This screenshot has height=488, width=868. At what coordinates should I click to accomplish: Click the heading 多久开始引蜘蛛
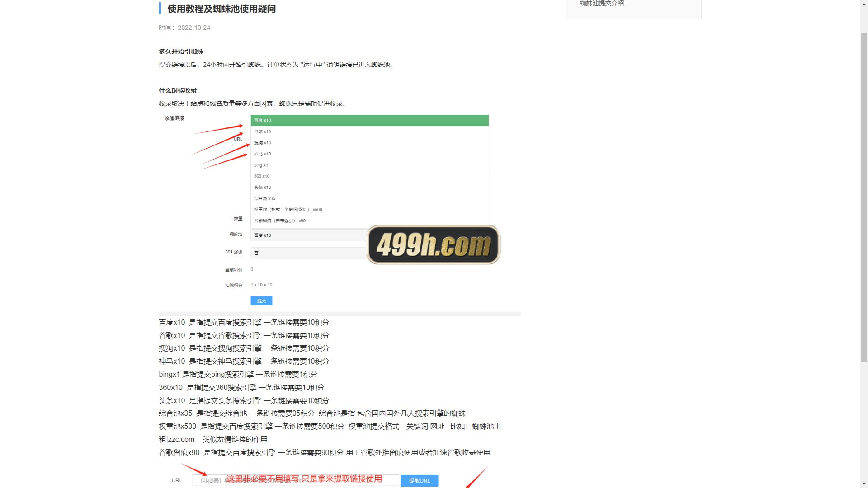(181, 52)
